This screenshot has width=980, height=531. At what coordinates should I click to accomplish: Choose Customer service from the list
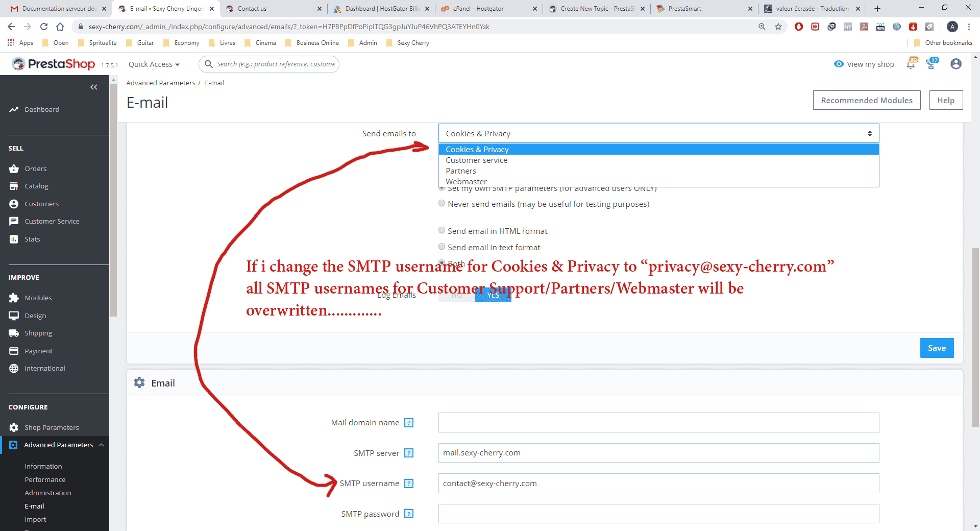[658, 160]
